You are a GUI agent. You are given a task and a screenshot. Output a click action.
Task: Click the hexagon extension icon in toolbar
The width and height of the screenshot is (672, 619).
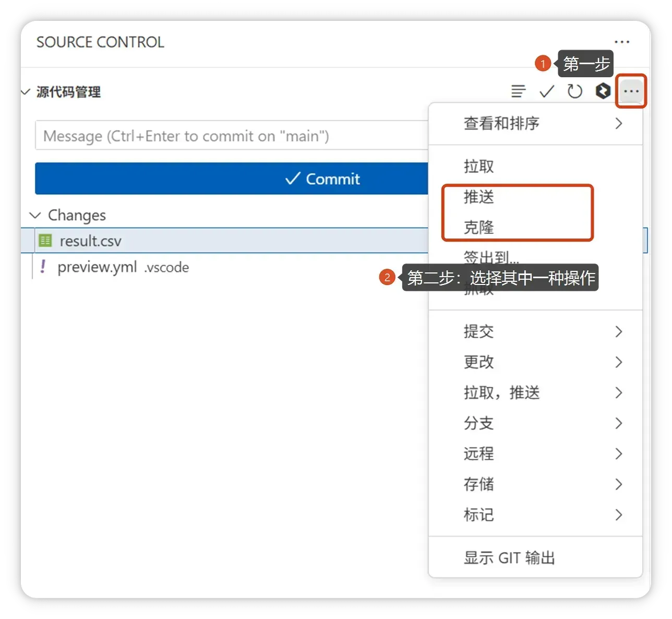[x=603, y=91]
